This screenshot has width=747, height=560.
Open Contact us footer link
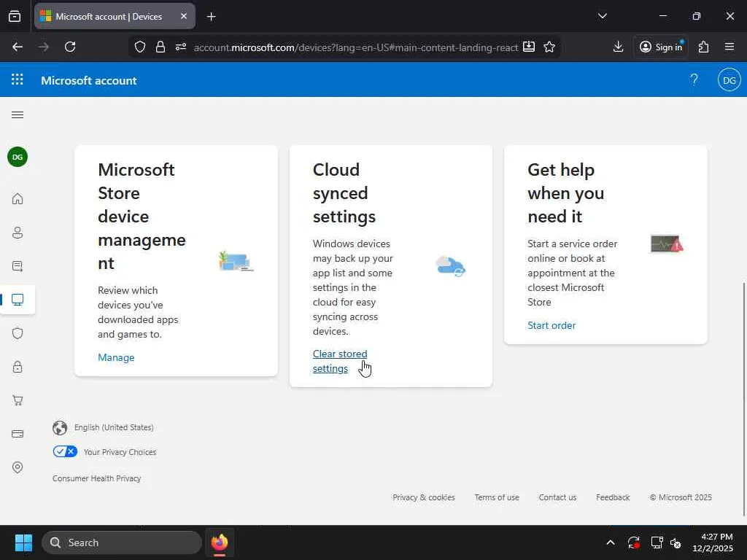click(557, 497)
